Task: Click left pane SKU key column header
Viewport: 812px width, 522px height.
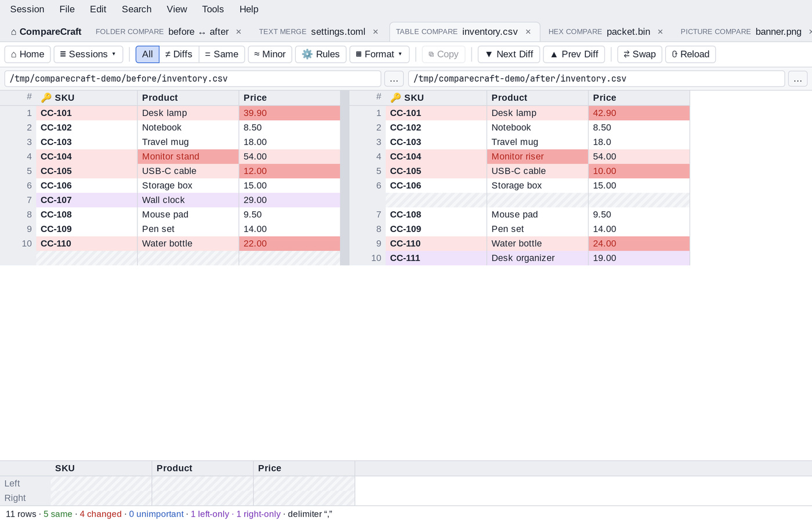Action: (x=86, y=97)
